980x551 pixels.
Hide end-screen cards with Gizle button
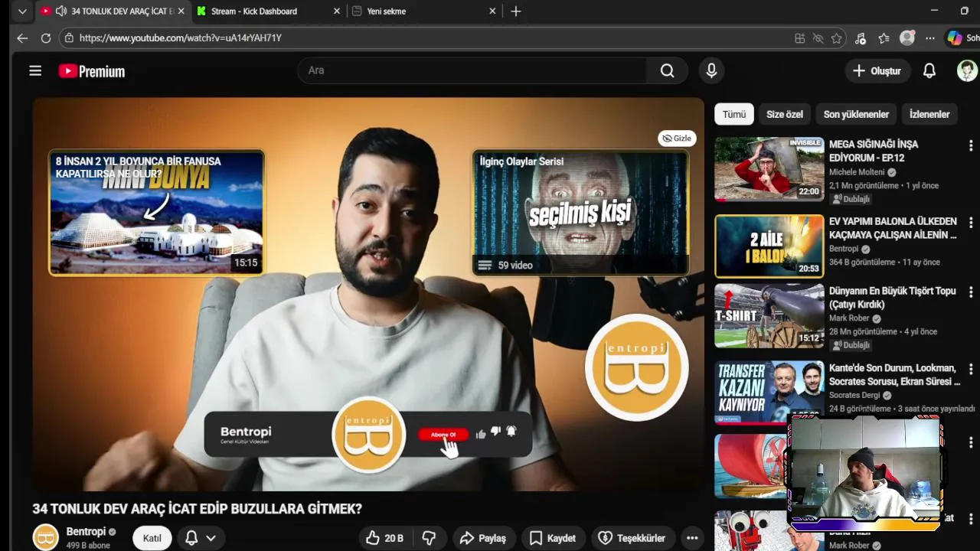[x=677, y=139]
